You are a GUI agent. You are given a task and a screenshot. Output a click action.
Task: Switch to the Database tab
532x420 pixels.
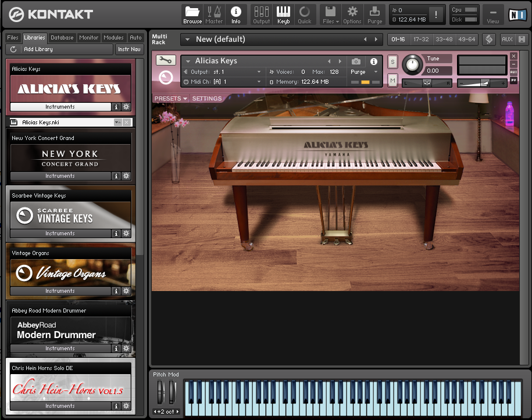click(x=62, y=38)
